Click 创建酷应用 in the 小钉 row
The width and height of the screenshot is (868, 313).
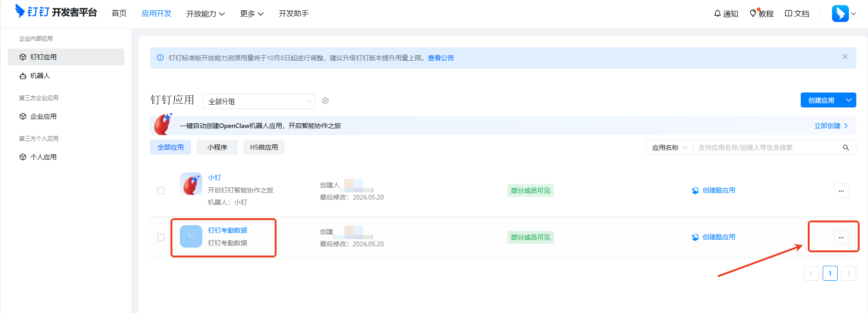[713, 190]
